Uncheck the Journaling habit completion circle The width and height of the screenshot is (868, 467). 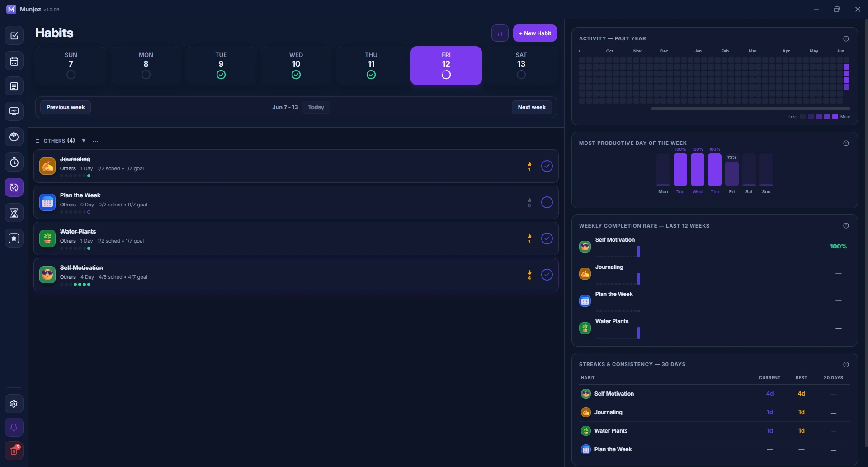point(547,166)
